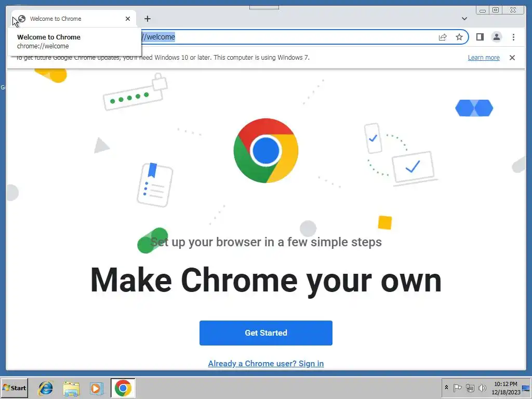
Task: Open the volume speaker tray icon
Action: tap(482, 388)
